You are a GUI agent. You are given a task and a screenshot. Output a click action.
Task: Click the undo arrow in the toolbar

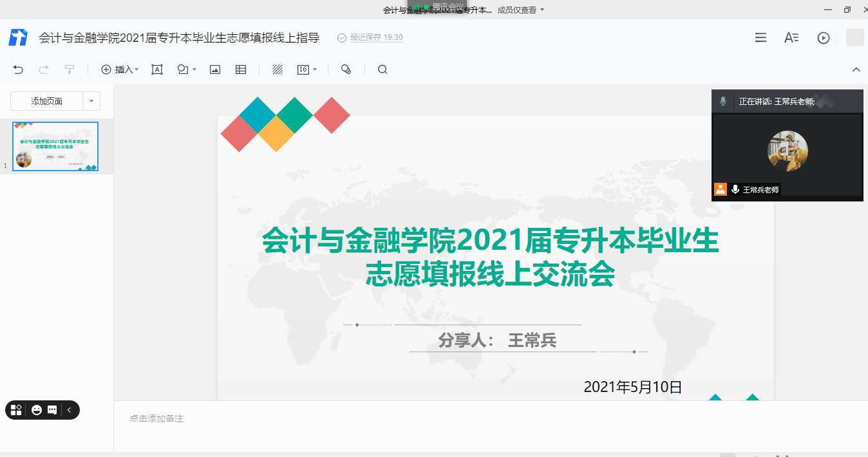click(x=18, y=70)
